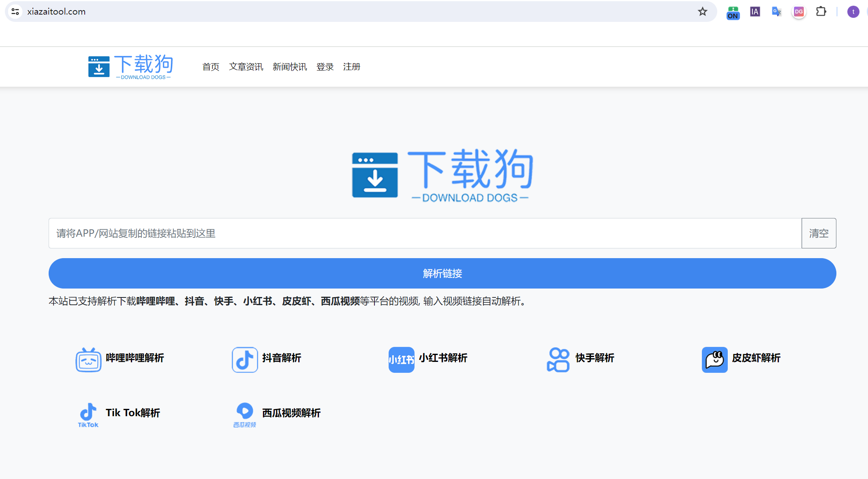Open the purple profile avatar

point(853,12)
